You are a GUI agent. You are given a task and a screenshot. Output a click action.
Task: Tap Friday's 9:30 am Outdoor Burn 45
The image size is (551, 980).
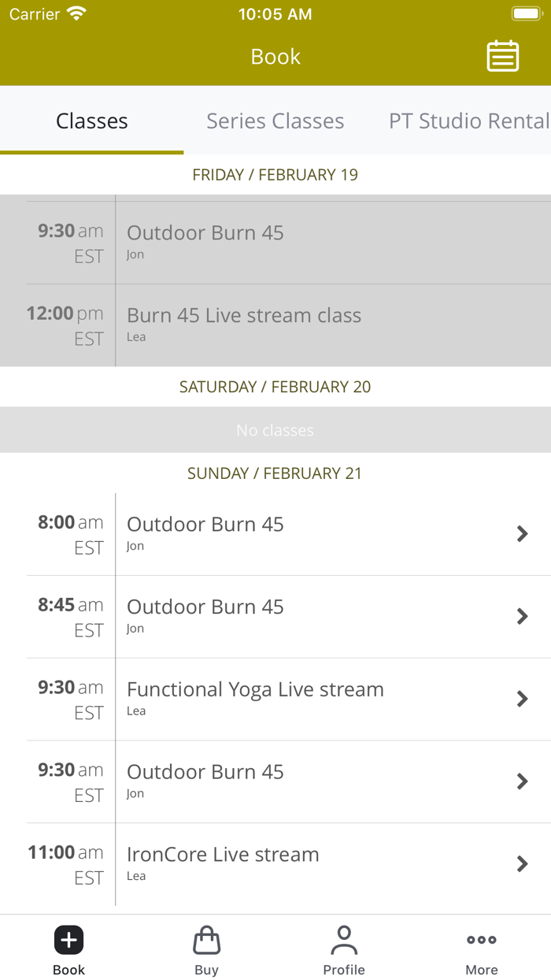click(x=205, y=233)
